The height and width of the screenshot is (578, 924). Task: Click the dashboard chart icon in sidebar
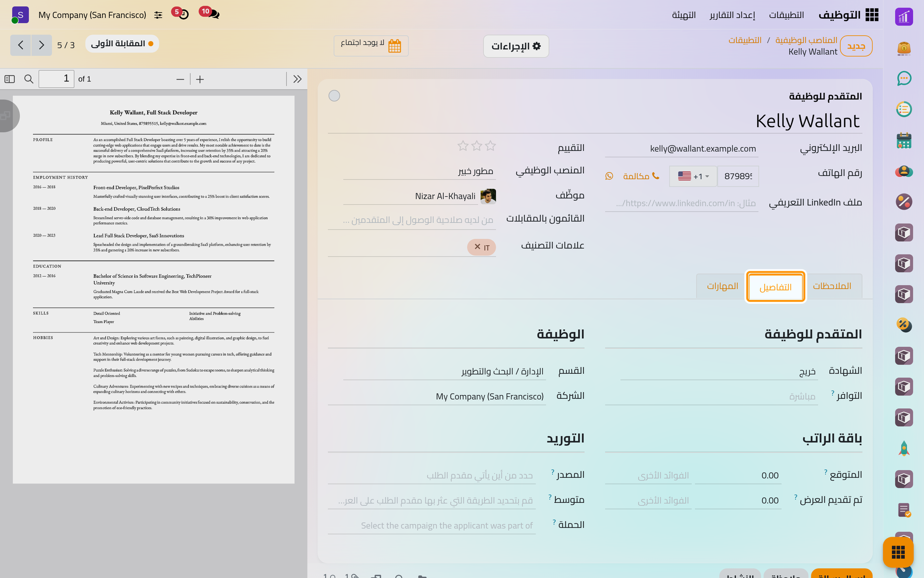(x=904, y=17)
